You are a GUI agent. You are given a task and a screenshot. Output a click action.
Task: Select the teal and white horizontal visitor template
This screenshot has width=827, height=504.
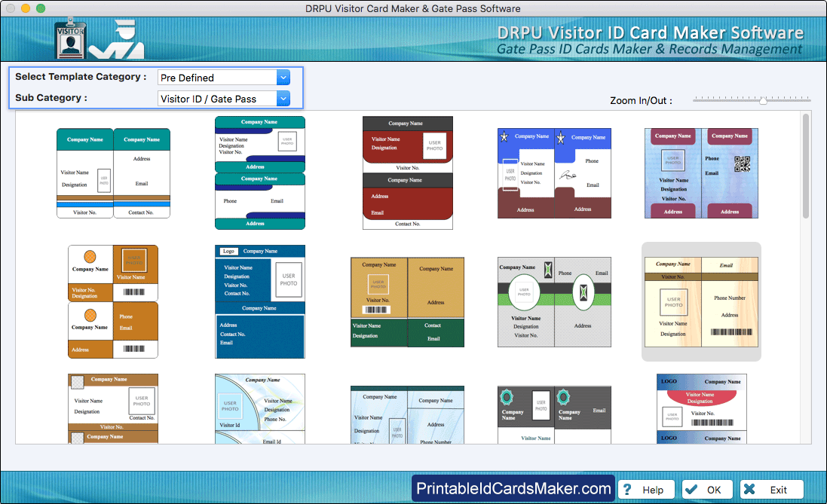tap(113, 173)
